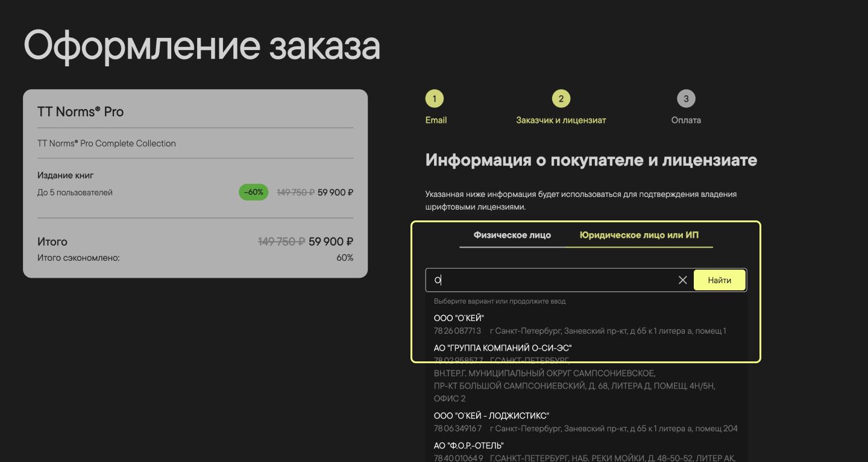Click the Оформление заказа page heading
This screenshot has width=868, height=462.
[202, 46]
